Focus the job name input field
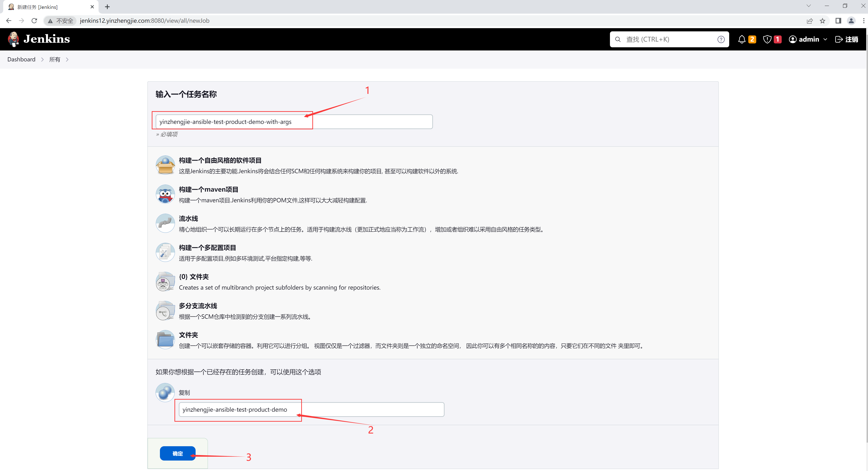Screen dimensions: 868x471 coord(294,122)
